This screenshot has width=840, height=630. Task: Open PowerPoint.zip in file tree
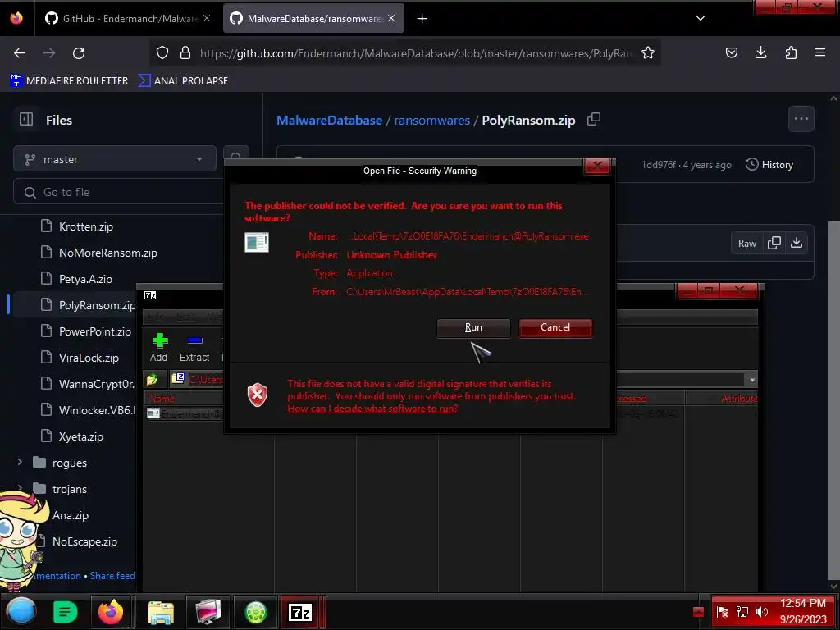click(x=94, y=331)
